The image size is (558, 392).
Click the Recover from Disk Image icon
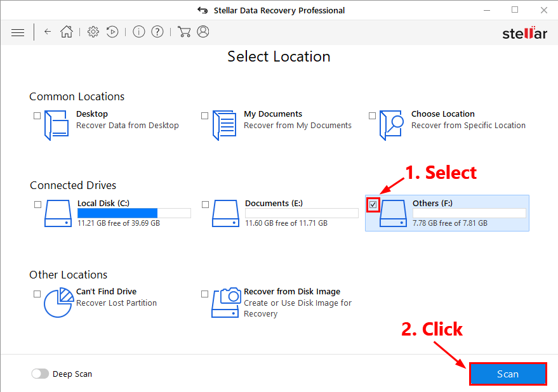pos(226,303)
